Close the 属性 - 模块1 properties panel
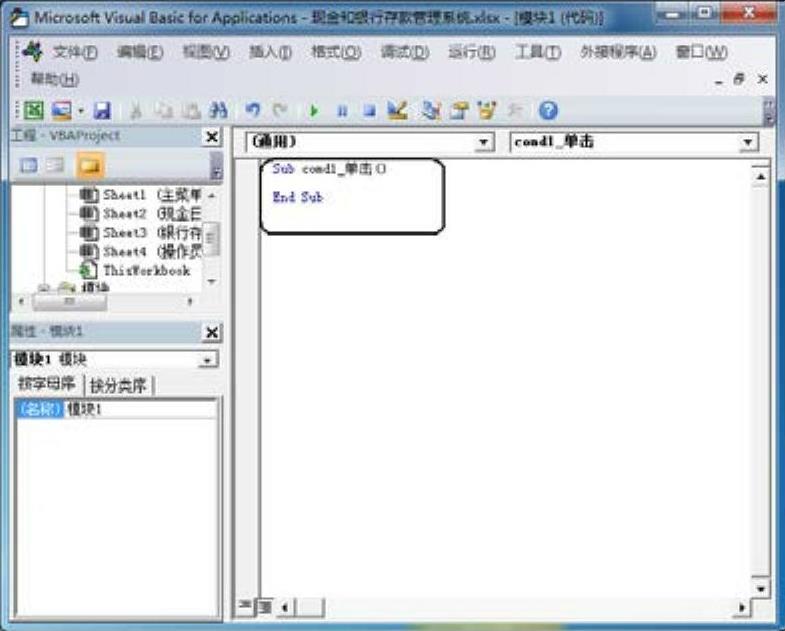The height and width of the screenshot is (631, 785). 212,332
